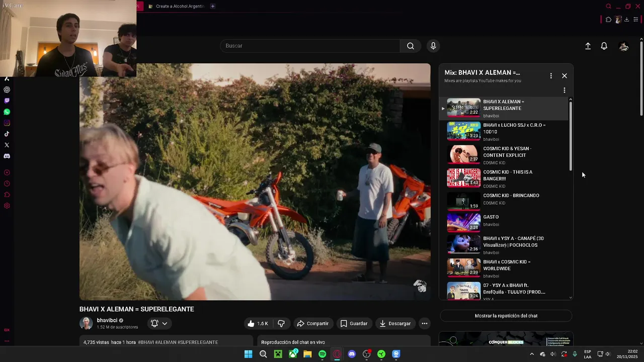Image resolution: width=644 pixels, height=362 pixels.
Task: Open the browser tab search magnifier
Action: 608,6
